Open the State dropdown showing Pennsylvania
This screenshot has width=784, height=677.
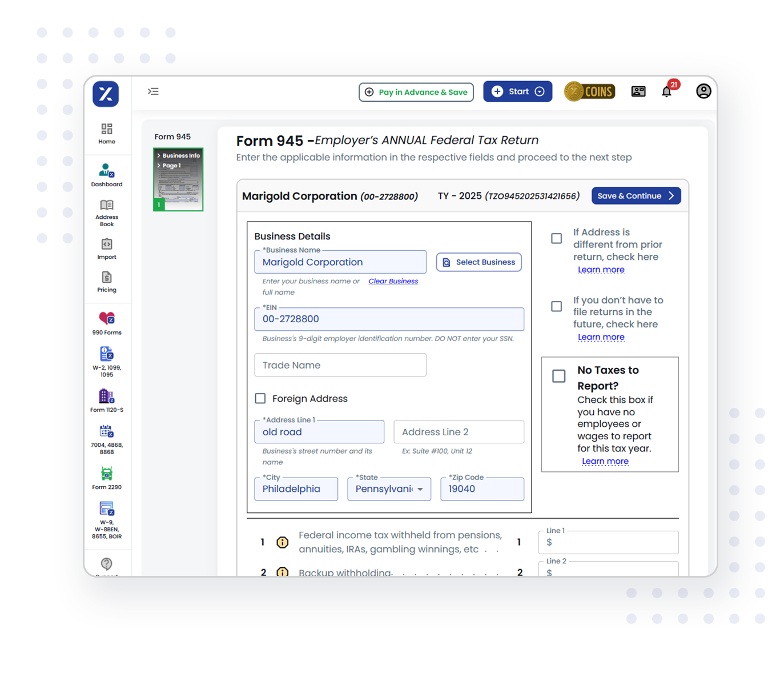[389, 489]
